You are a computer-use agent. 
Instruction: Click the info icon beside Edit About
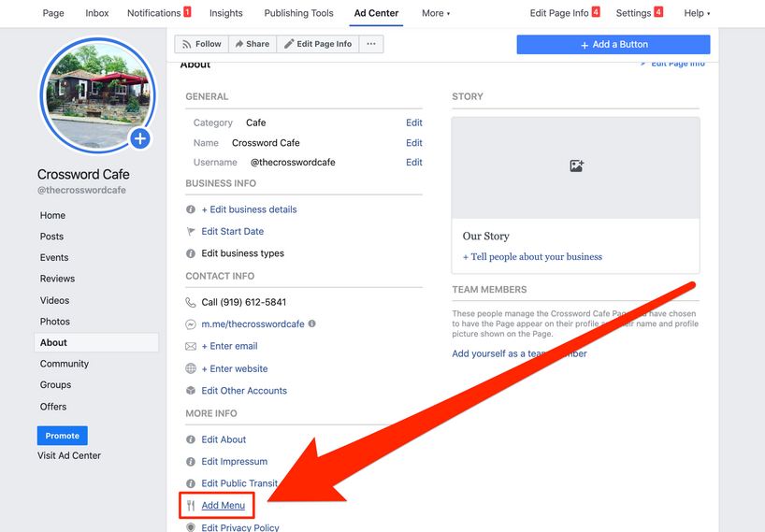point(190,439)
